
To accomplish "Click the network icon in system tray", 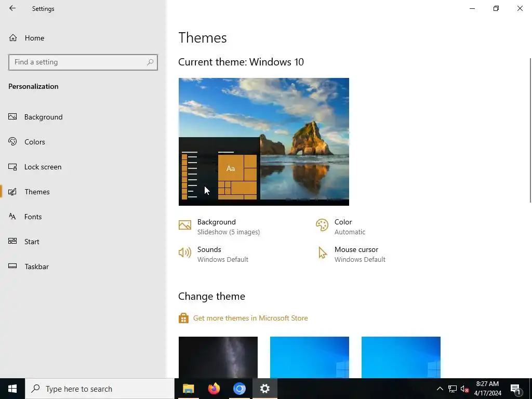I will pos(453,389).
